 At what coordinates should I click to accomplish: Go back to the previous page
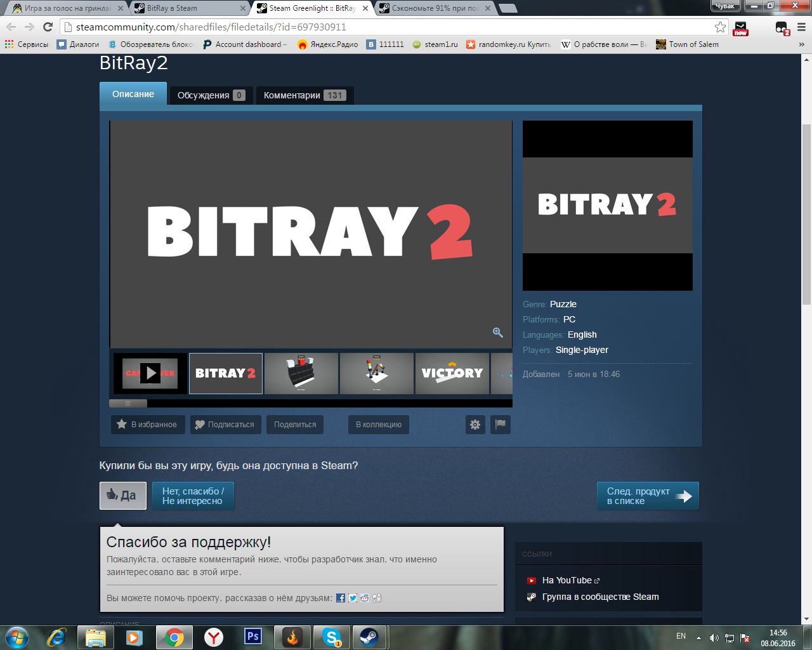(11, 27)
